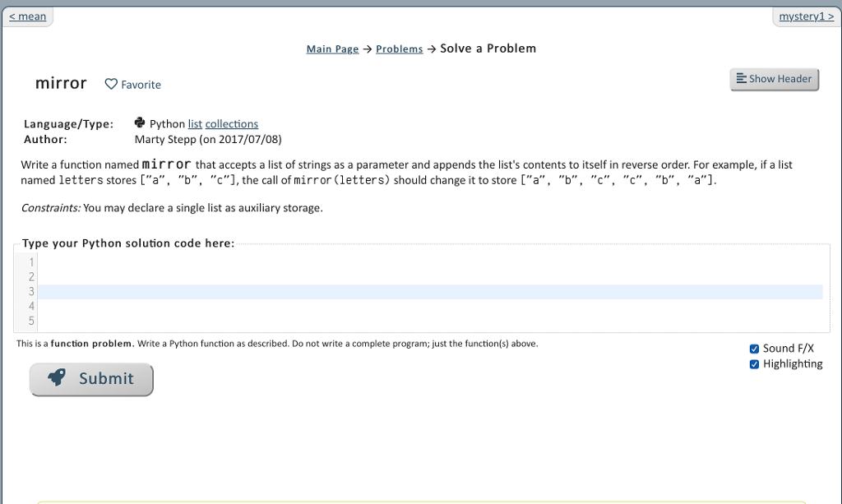Disable the Sound F/X checkbox
The height and width of the screenshot is (504, 842).
pos(754,348)
